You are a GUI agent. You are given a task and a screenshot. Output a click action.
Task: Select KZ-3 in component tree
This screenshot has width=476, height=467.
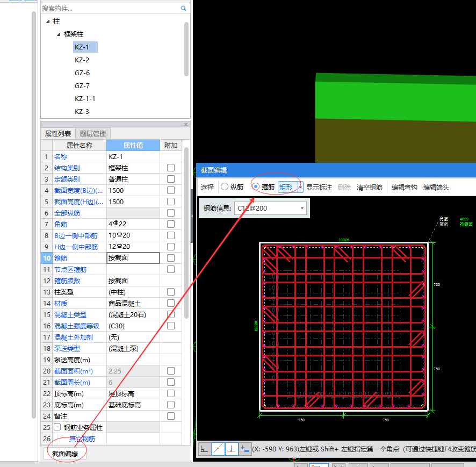pyautogui.click(x=82, y=112)
